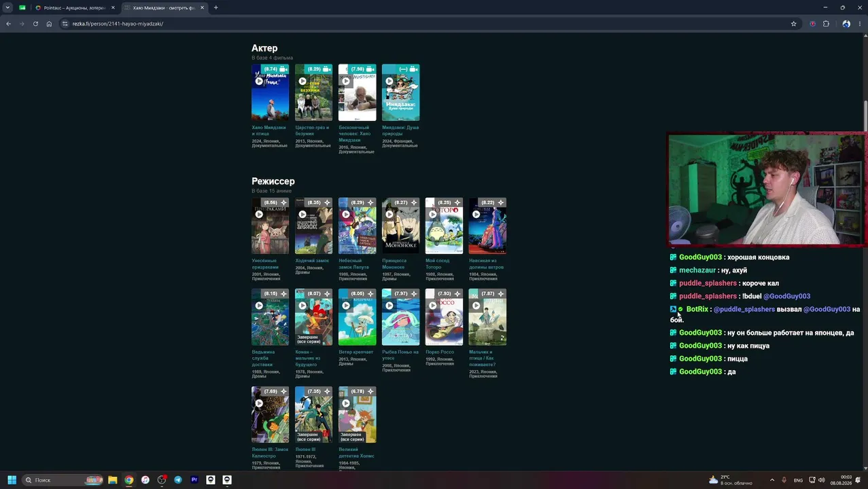This screenshot has height=489, width=868.
Task: Open the Ходячий замок title link
Action: coord(312,261)
